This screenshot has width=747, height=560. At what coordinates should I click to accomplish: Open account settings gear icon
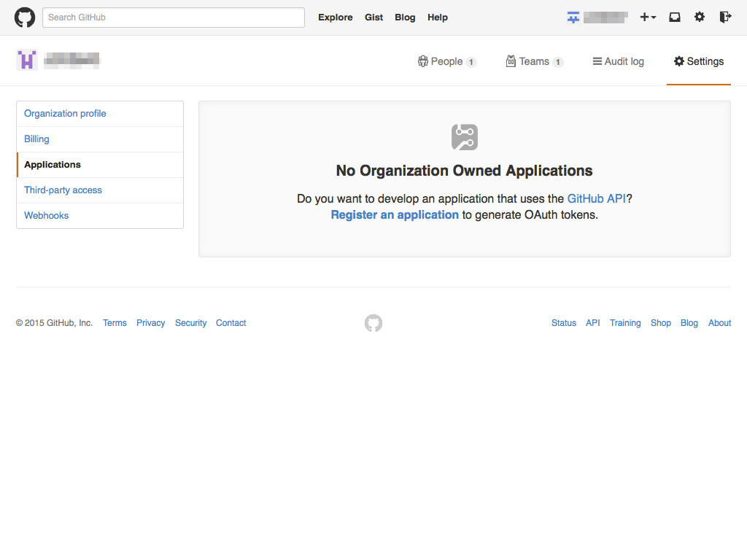[x=700, y=17]
